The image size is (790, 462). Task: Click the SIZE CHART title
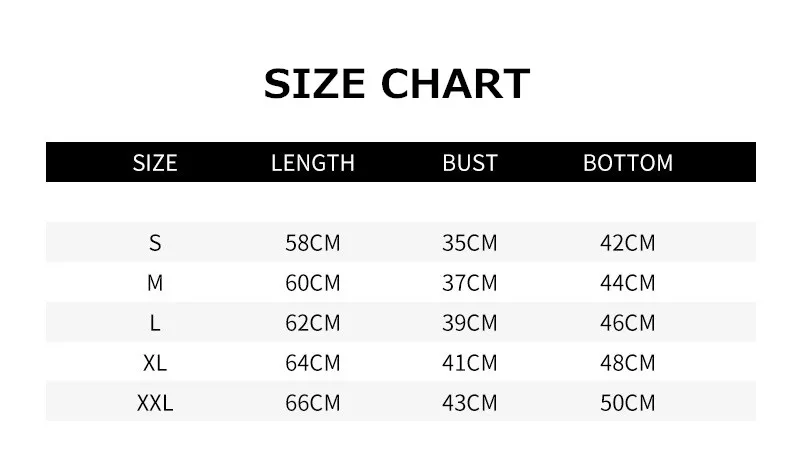coord(397,84)
